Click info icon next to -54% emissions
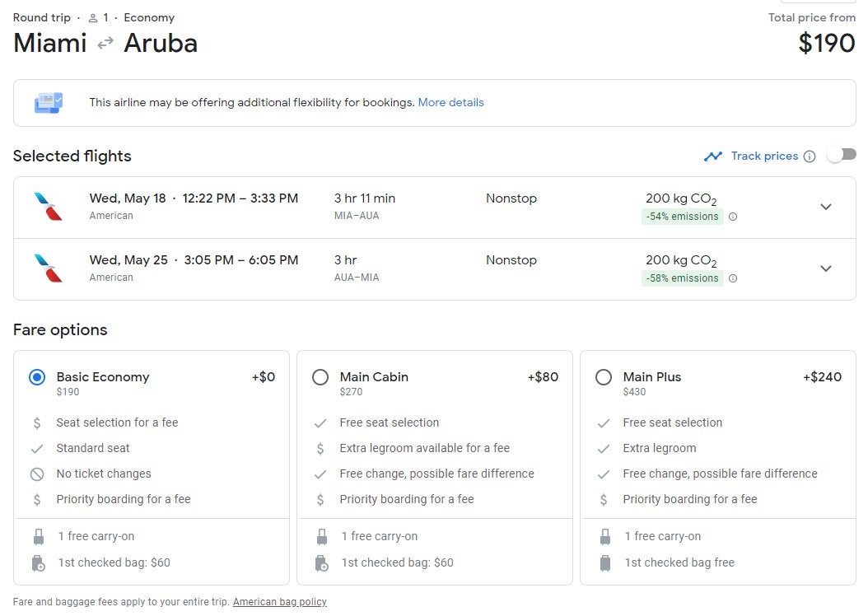Viewport: 868px width, 616px height. [733, 217]
